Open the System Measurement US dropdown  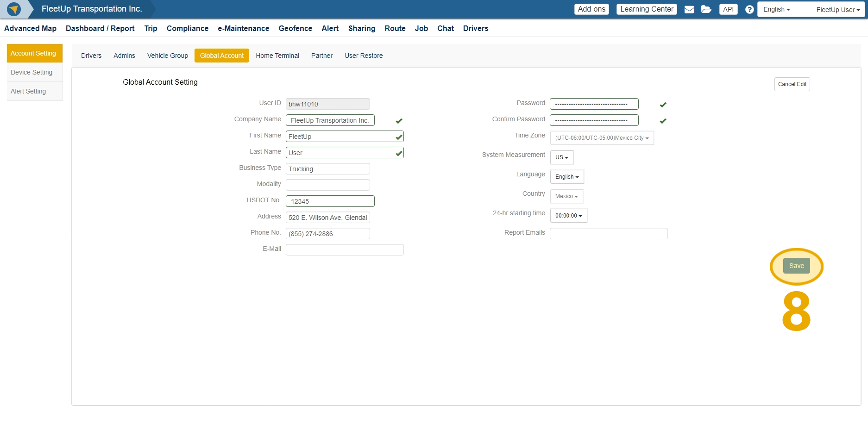[x=561, y=157]
